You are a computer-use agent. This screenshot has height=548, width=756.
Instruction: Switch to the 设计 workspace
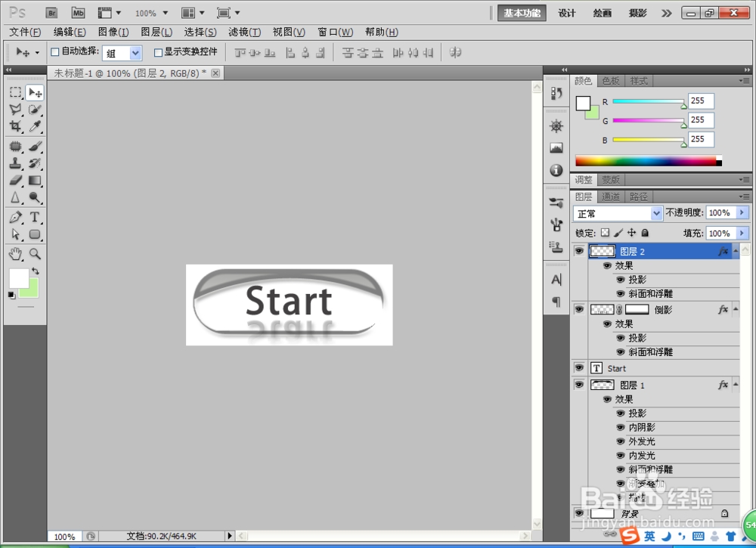pyautogui.click(x=566, y=13)
